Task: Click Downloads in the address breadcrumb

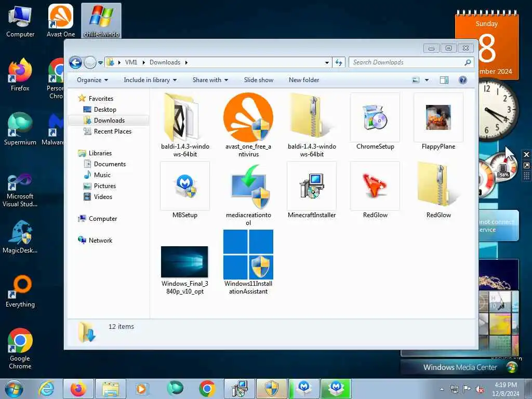Action: pos(165,62)
